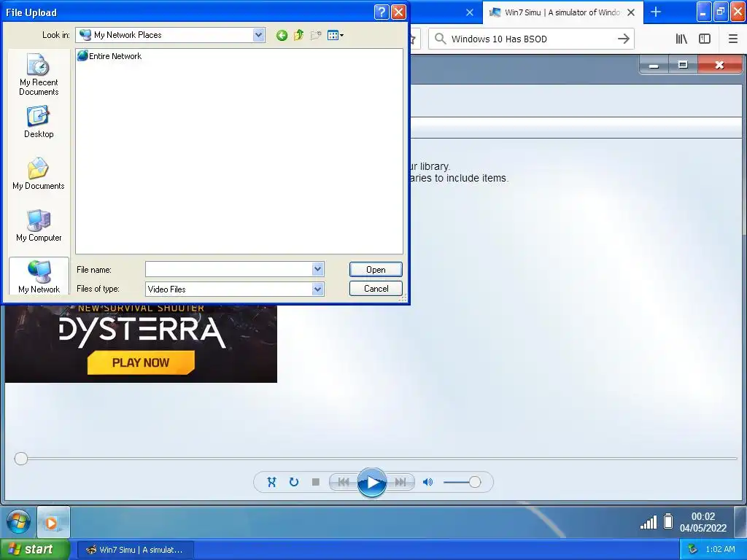Select My Computer in places bar
The height and width of the screenshot is (560, 747).
[x=39, y=226]
